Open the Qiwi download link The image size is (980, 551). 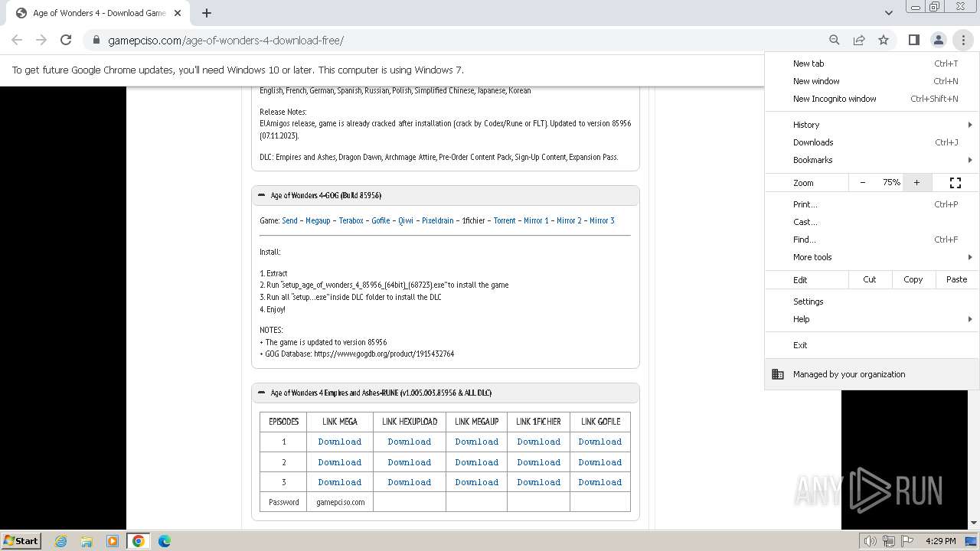pyautogui.click(x=406, y=220)
